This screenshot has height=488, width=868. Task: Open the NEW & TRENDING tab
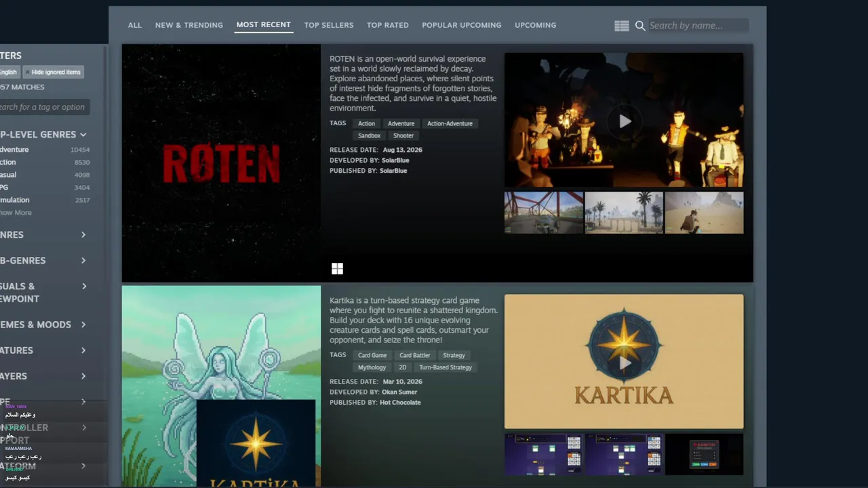[x=189, y=25]
